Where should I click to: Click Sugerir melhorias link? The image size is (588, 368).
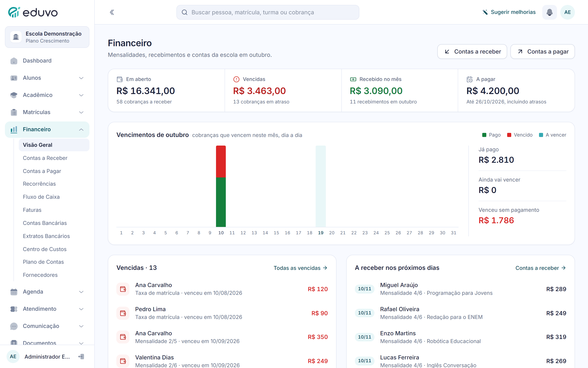pyautogui.click(x=509, y=12)
